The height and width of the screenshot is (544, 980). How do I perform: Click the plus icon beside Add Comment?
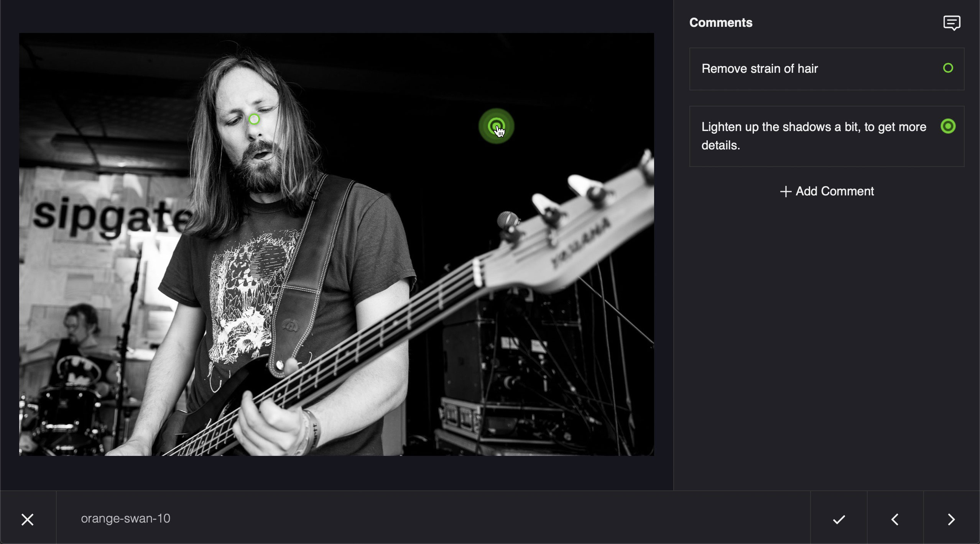pos(786,192)
